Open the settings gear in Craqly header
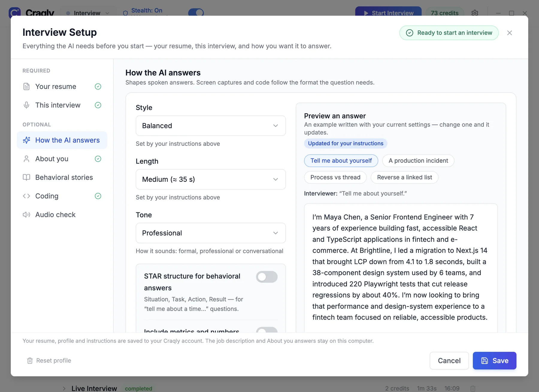This screenshot has height=392, width=539. tap(475, 13)
